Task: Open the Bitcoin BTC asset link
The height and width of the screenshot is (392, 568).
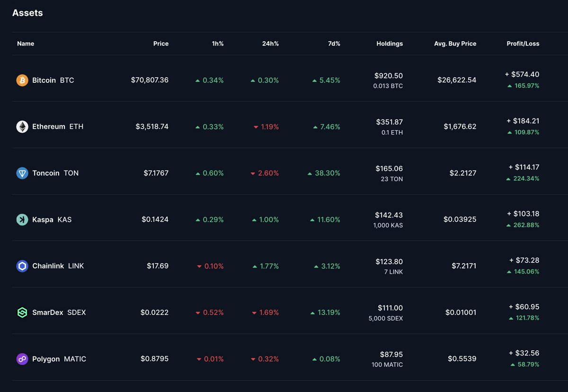Action: pyautogui.click(x=53, y=80)
